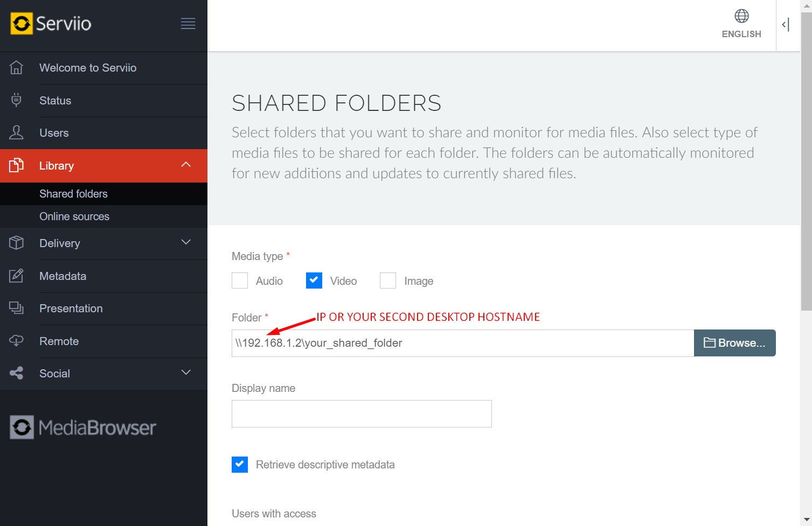This screenshot has width=812, height=526.
Task: Click the person icon next to Users
Action: (x=16, y=132)
